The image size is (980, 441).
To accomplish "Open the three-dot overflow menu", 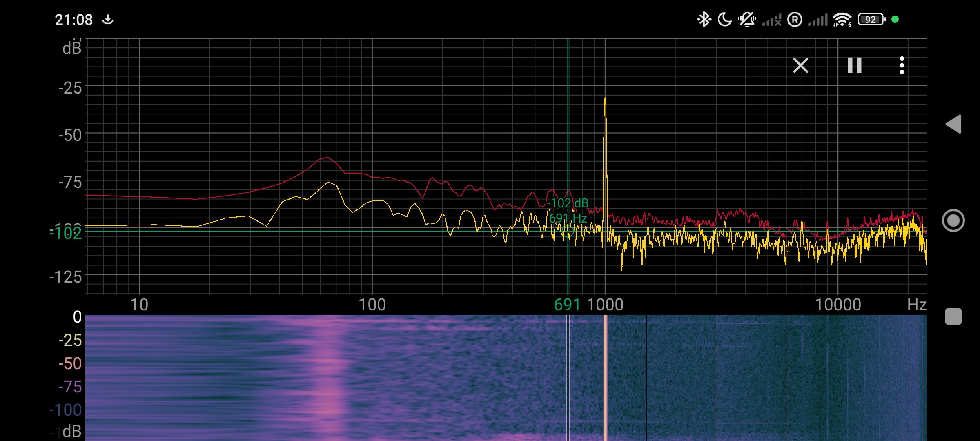I will pos(902,65).
